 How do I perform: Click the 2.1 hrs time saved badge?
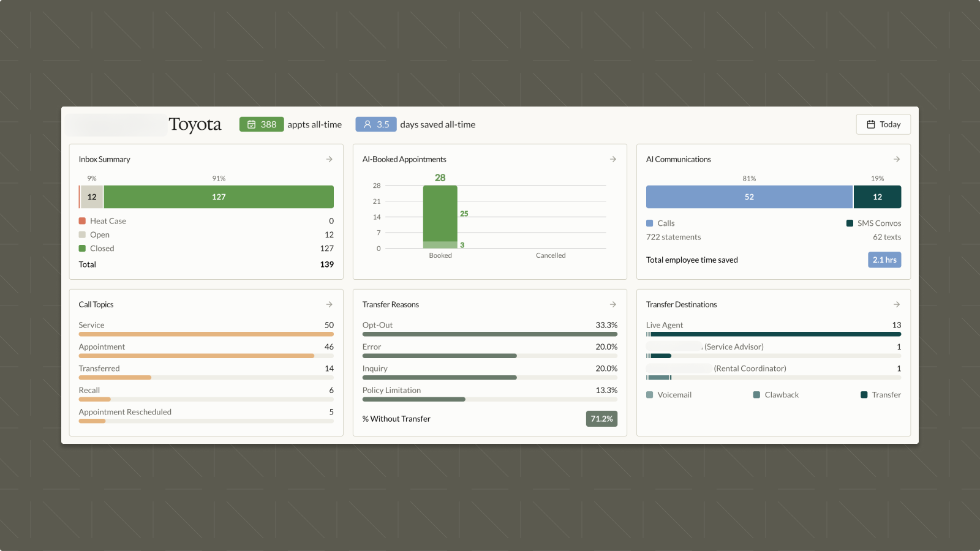point(884,260)
